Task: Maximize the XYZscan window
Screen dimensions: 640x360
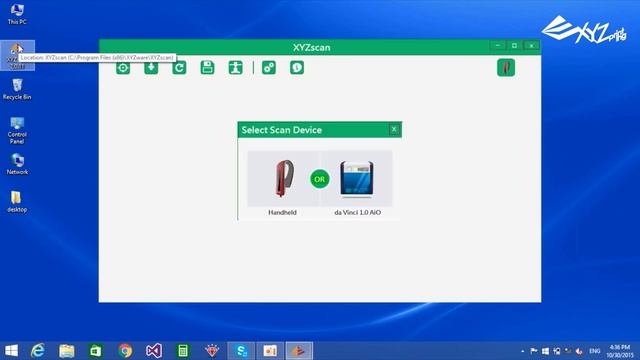Action: 514,45
